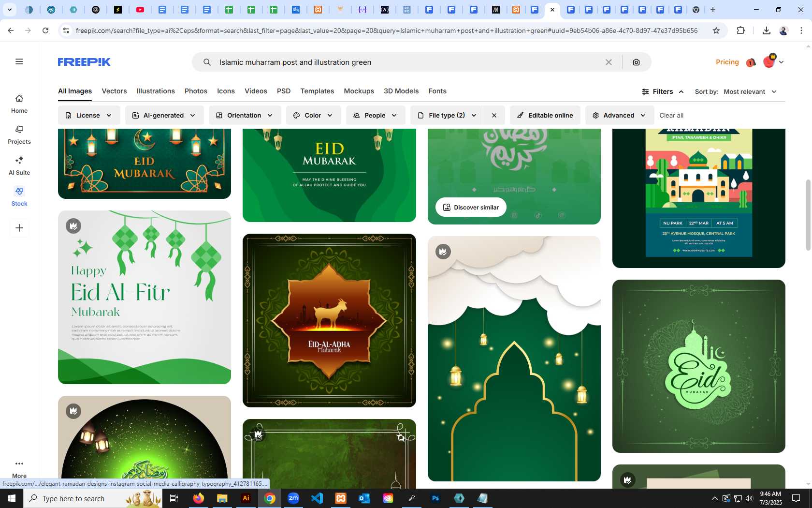Open Adobe Illustrator from taskbar
This screenshot has height=508, width=812.
pyautogui.click(x=246, y=498)
